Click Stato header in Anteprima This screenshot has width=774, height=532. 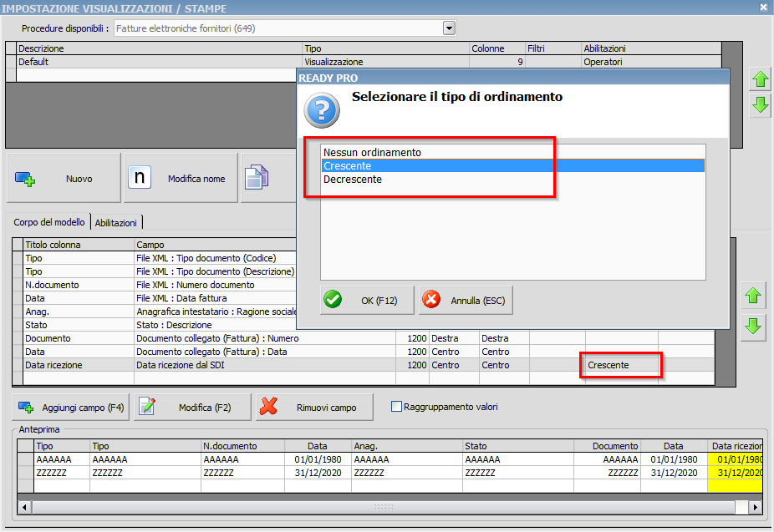coord(517,446)
